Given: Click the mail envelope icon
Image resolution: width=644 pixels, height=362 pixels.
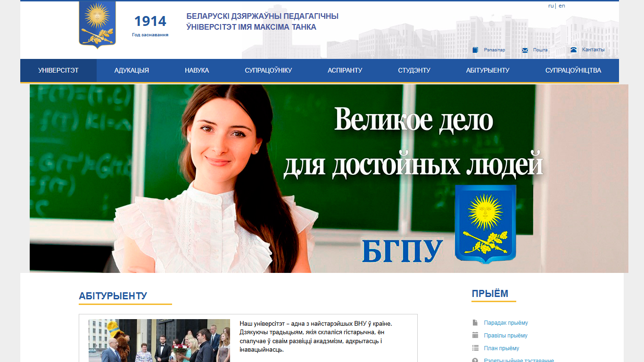Looking at the screenshot, I should tap(525, 50).
